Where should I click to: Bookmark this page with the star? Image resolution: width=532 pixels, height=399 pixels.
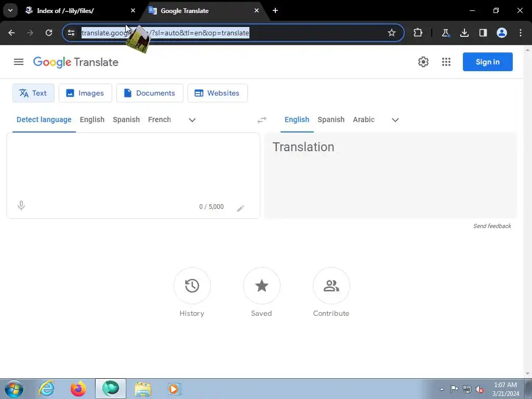pyautogui.click(x=392, y=33)
